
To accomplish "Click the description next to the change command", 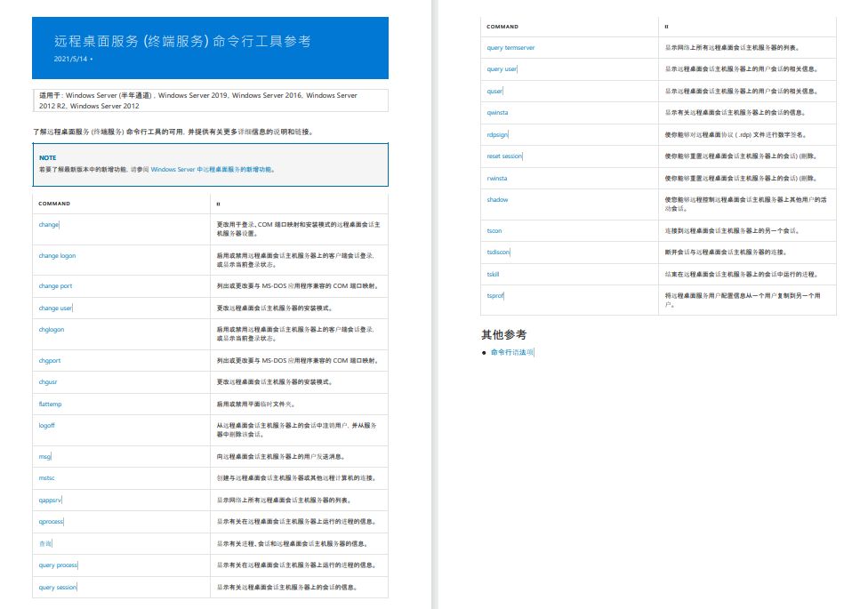I will (x=299, y=228).
